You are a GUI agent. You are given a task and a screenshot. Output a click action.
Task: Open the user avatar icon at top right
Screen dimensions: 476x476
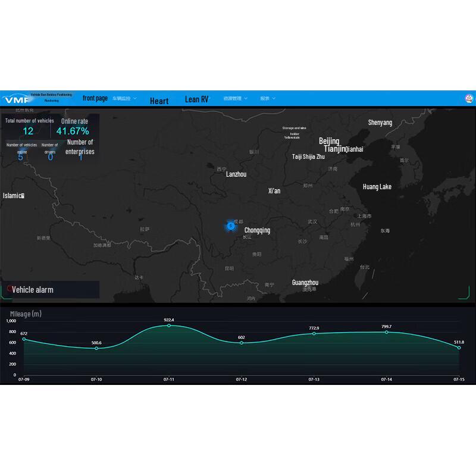(469, 98)
